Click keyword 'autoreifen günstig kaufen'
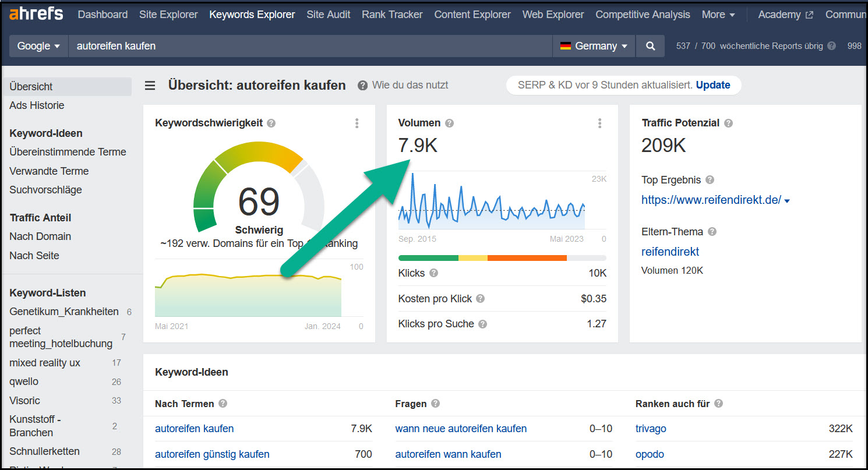 212,454
